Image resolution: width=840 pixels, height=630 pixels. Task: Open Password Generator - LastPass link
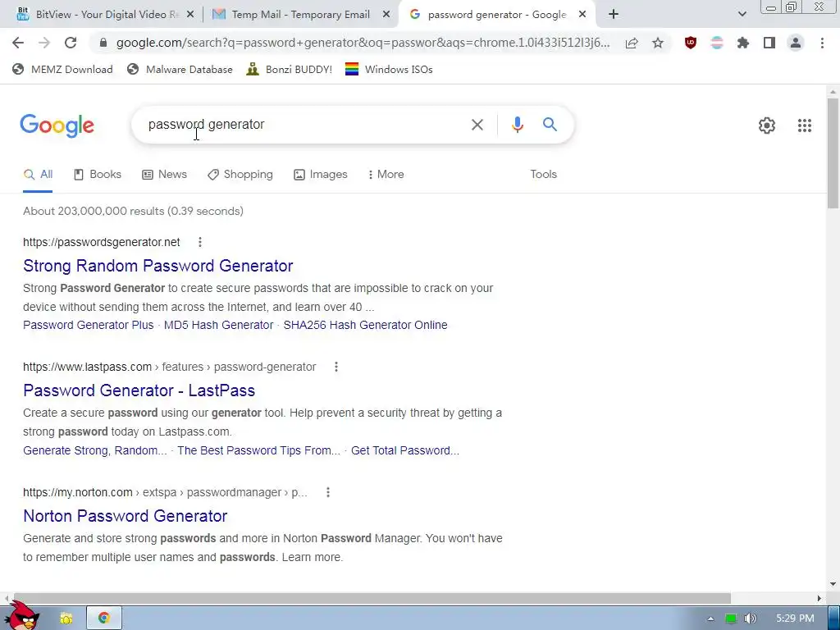pyautogui.click(x=139, y=390)
